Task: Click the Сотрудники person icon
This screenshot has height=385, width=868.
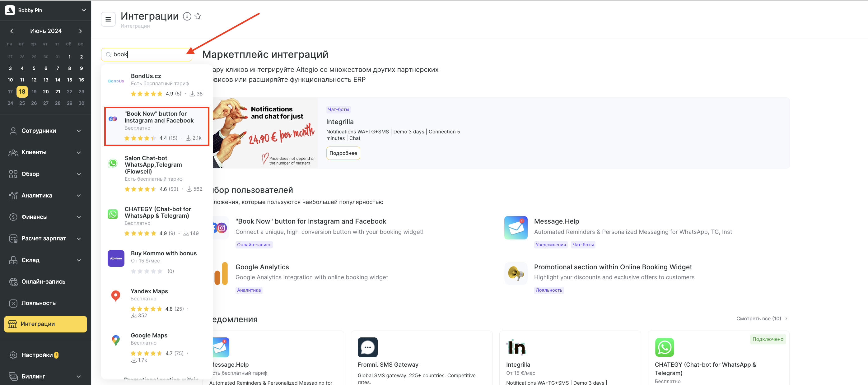Action: click(x=13, y=131)
